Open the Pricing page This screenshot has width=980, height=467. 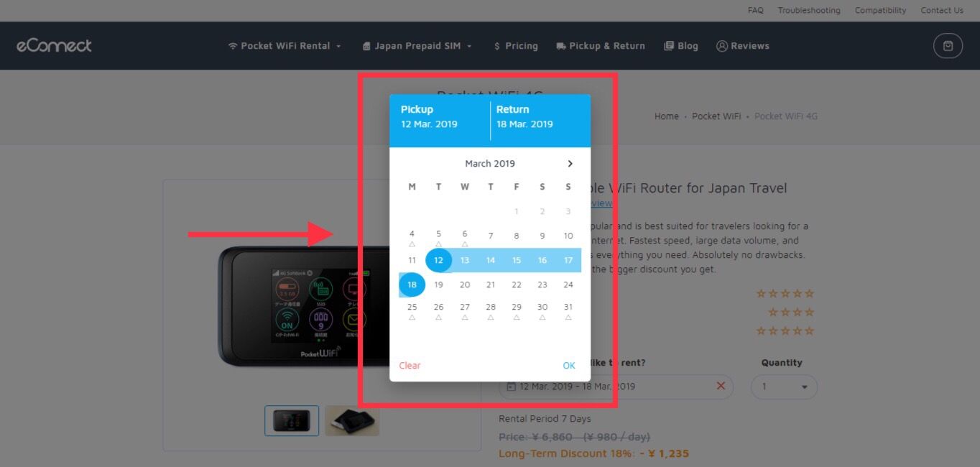(516, 46)
